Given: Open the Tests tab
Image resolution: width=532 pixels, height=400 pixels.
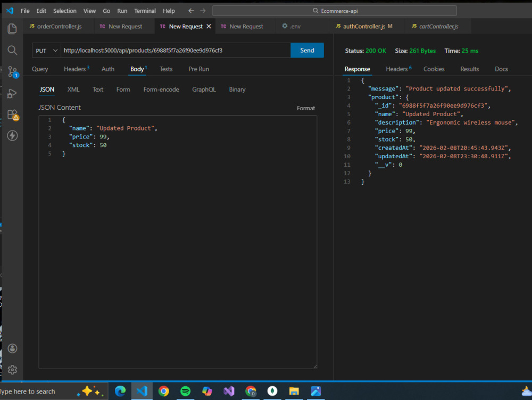Looking at the screenshot, I should point(166,69).
